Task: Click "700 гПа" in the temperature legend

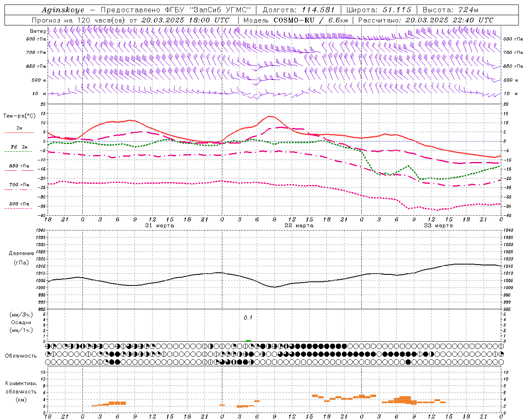Action: tap(19, 185)
